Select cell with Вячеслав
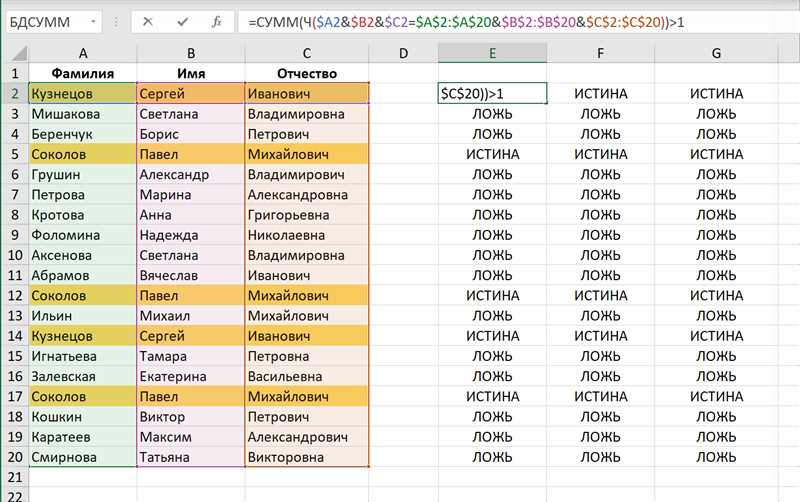This screenshot has height=502, width=800. pyautogui.click(x=191, y=275)
